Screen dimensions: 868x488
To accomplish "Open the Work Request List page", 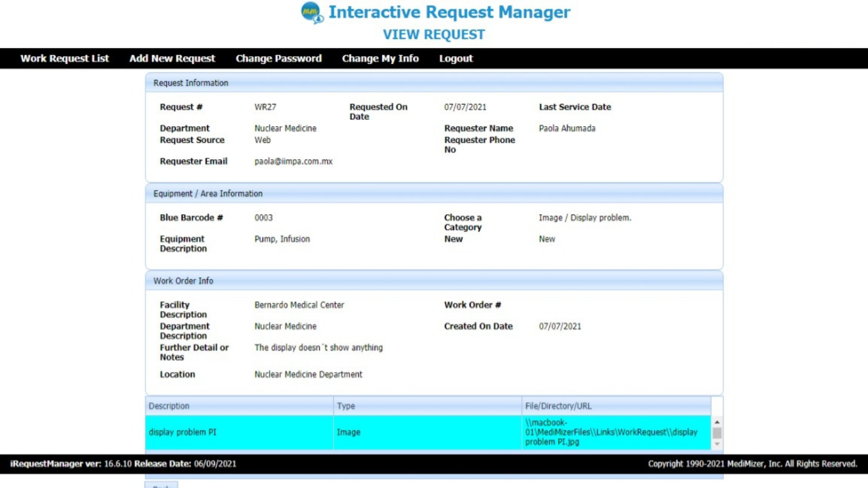I will tap(64, 58).
